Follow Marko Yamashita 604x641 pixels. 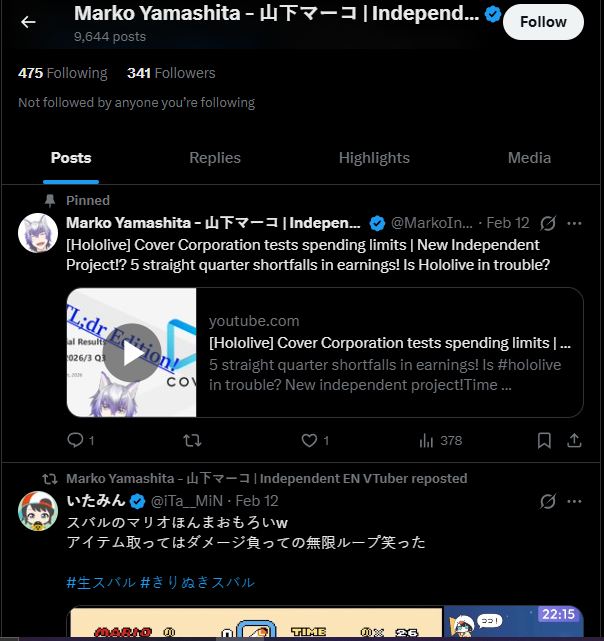(x=543, y=22)
